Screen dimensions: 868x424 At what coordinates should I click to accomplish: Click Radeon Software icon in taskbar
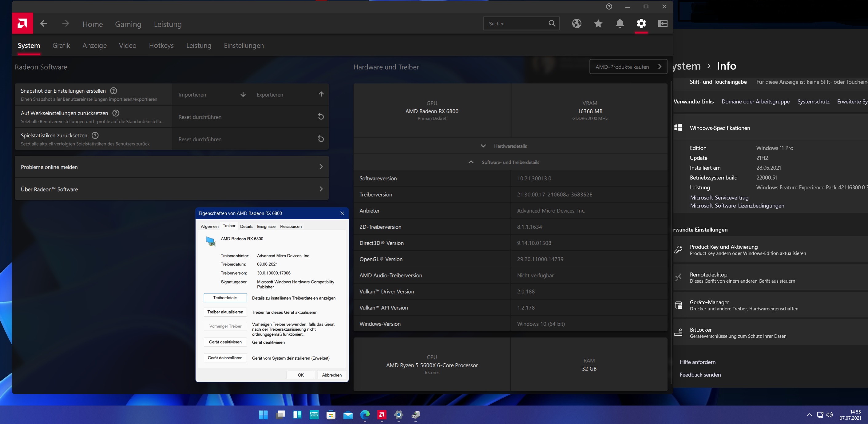pyautogui.click(x=382, y=415)
